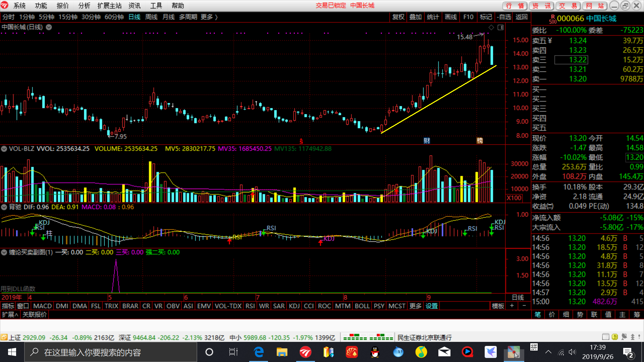Click the red app logo at top-left
This screenshot has width=644, height=362.
(5, 5)
